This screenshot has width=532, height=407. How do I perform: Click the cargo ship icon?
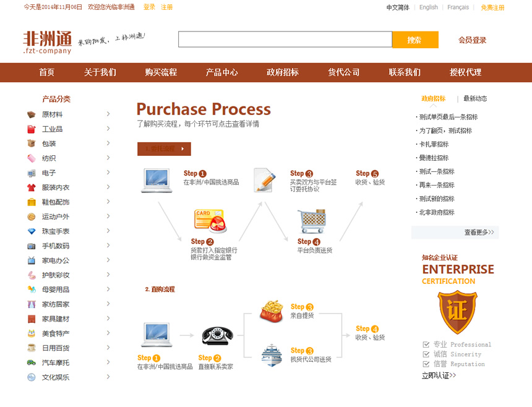coord(271,356)
